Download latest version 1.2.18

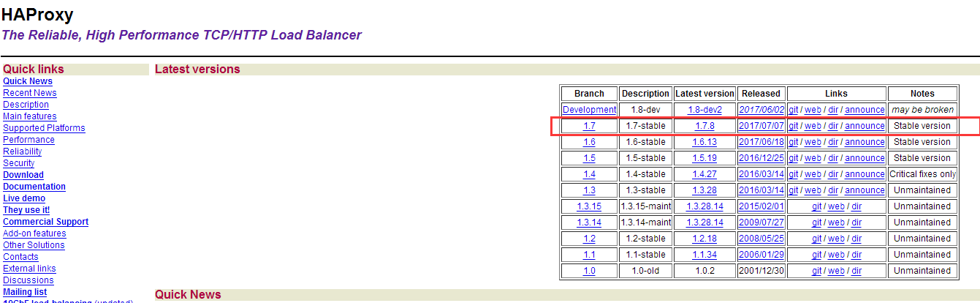click(704, 239)
